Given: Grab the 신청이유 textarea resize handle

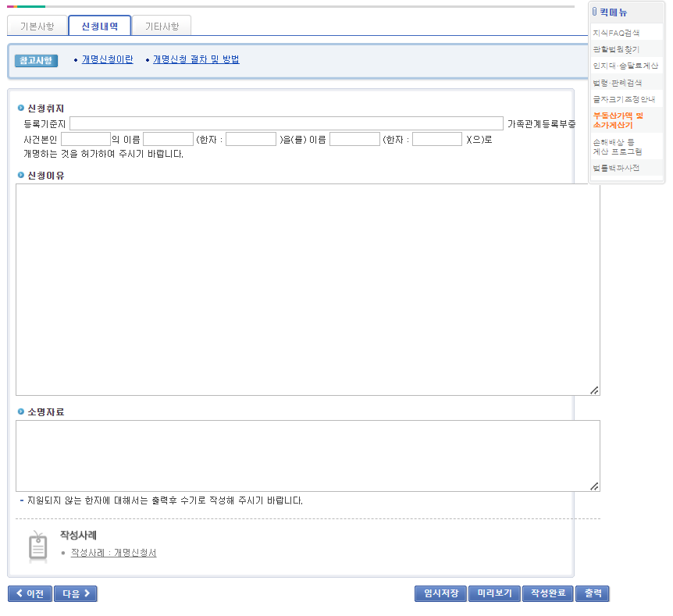Looking at the screenshot, I should (x=594, y=390).
